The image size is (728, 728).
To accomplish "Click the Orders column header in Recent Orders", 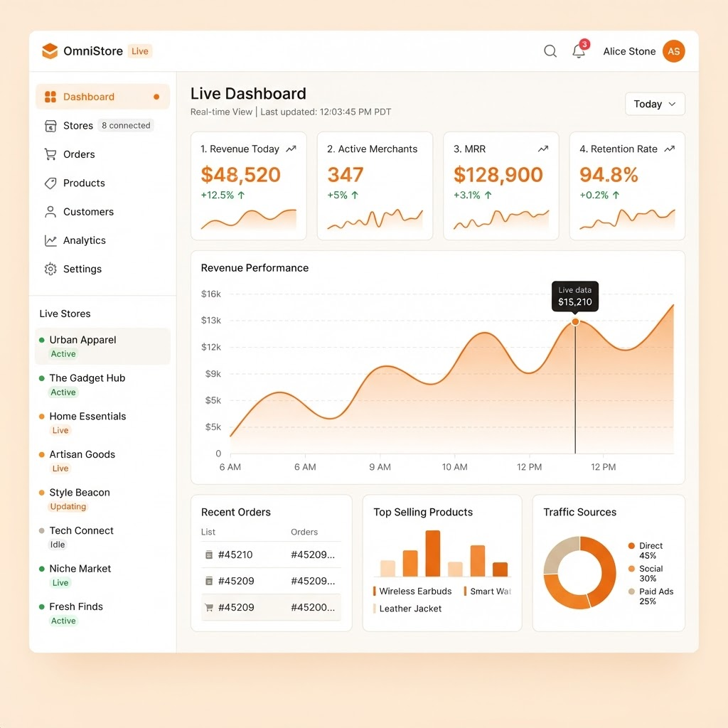I will point(304,532).
